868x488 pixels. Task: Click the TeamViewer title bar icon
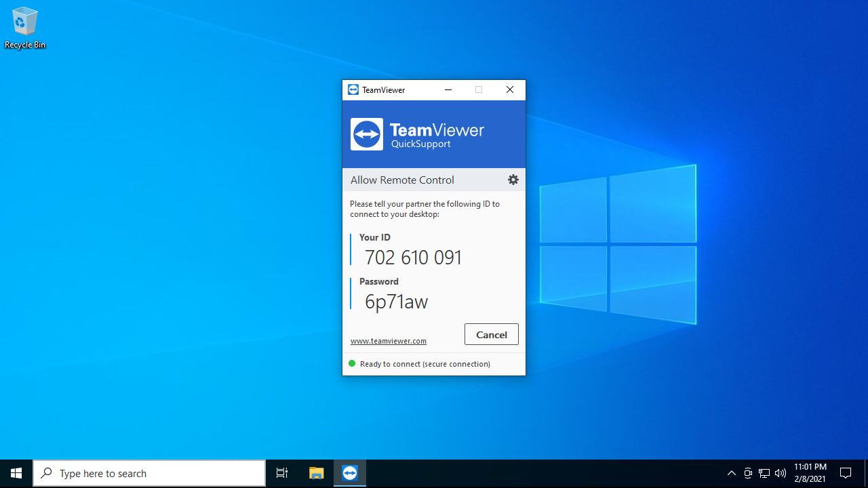[353, 89]
